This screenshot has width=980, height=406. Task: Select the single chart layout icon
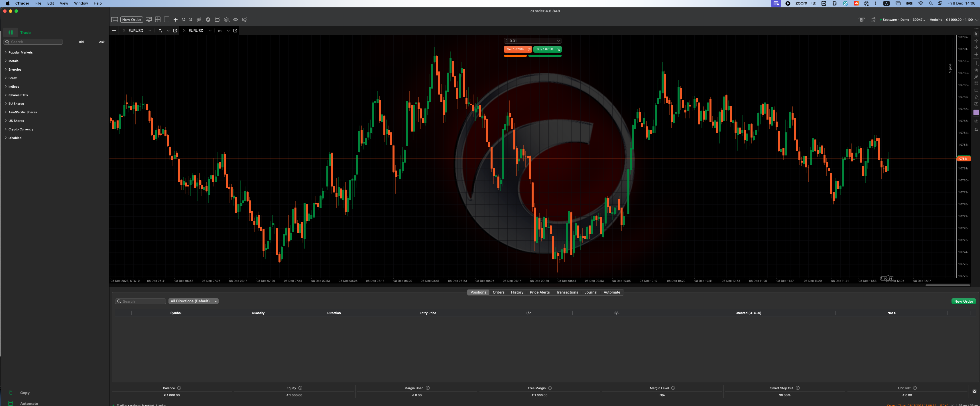point(166,20)
